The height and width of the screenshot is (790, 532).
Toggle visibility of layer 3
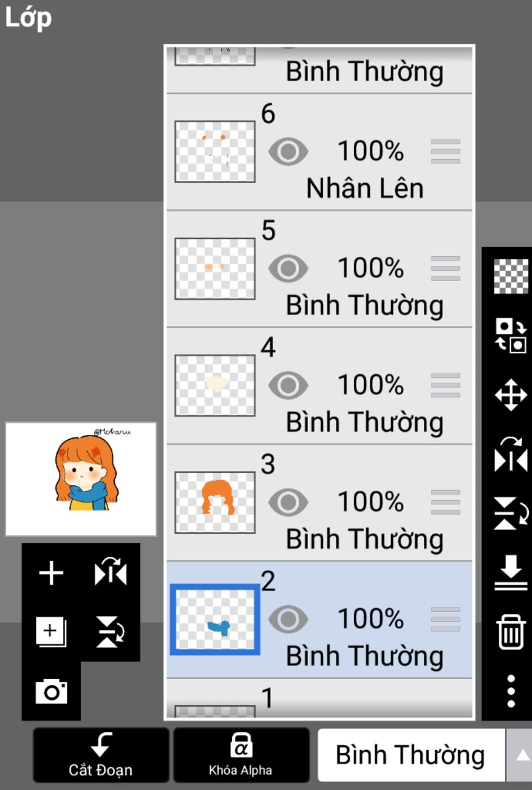click(288, 503)
